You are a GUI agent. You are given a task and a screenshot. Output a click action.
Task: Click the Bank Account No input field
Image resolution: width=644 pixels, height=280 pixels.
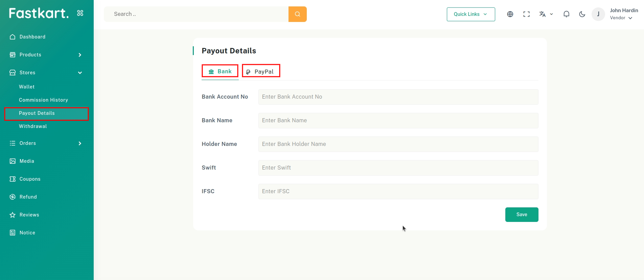coord(398,97)
